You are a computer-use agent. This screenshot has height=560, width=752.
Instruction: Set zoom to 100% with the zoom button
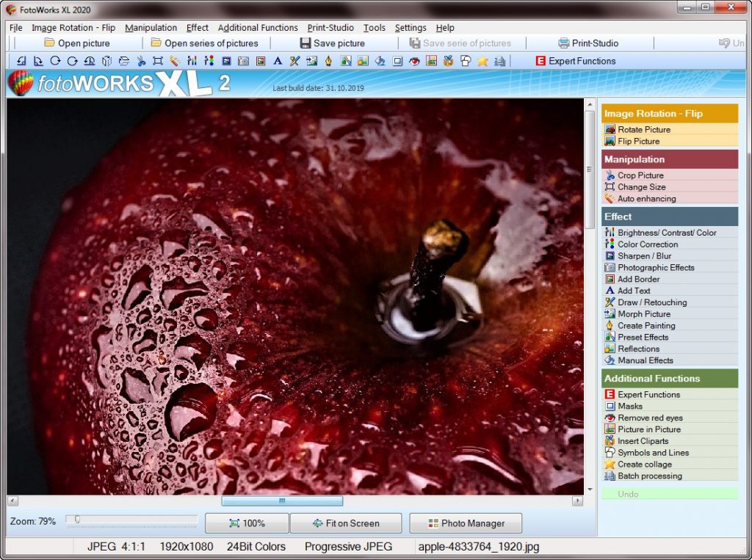click(247, 523)
